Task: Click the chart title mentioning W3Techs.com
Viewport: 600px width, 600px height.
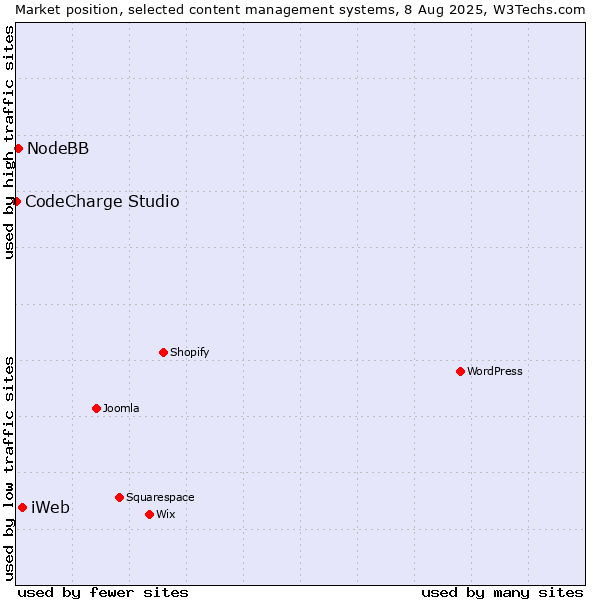Action: pyautogui.click(x=300, y=10)
